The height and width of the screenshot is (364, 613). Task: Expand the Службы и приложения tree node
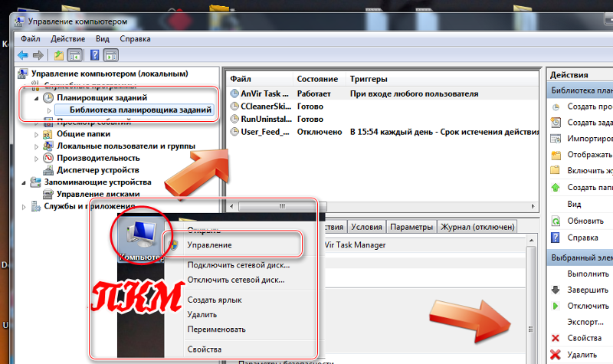click(25, 206)
